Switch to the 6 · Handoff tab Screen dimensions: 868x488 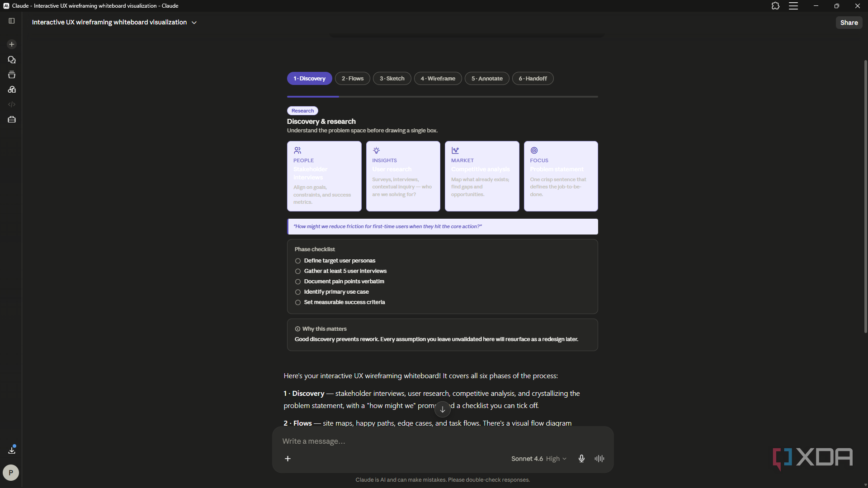click(533, 79)
